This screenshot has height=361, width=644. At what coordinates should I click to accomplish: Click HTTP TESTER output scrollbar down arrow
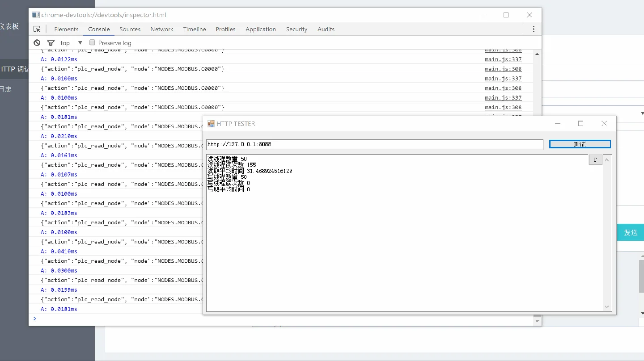tap(607, 306)
